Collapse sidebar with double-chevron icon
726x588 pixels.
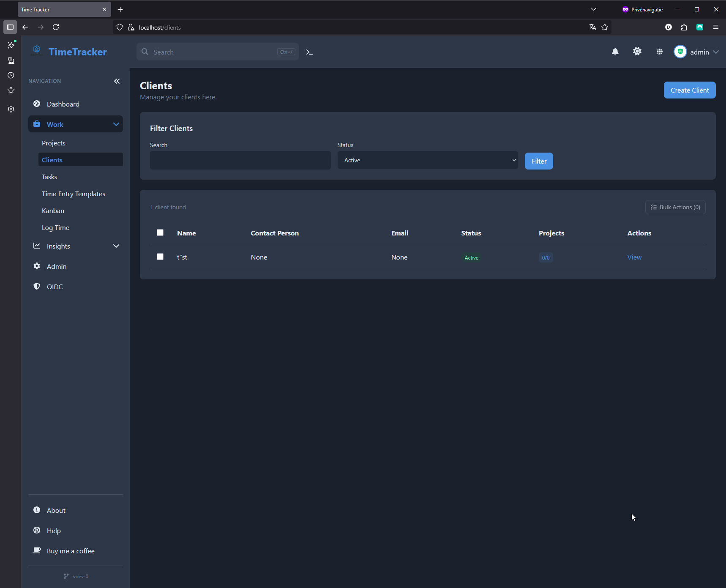click(117, 81)
